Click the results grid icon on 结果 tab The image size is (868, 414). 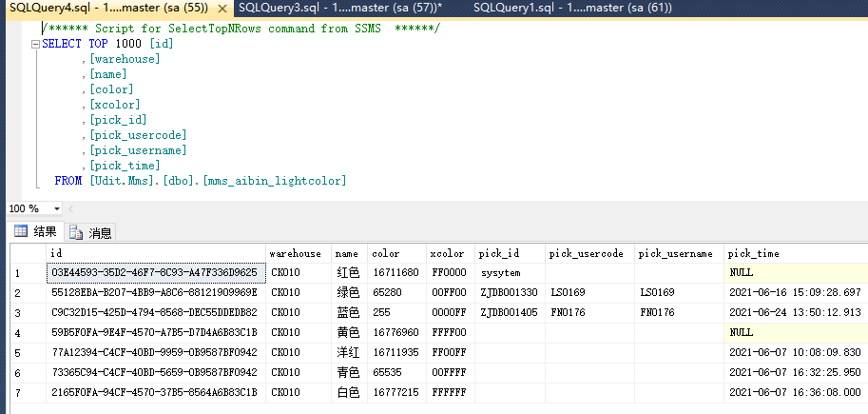(20, 231)
